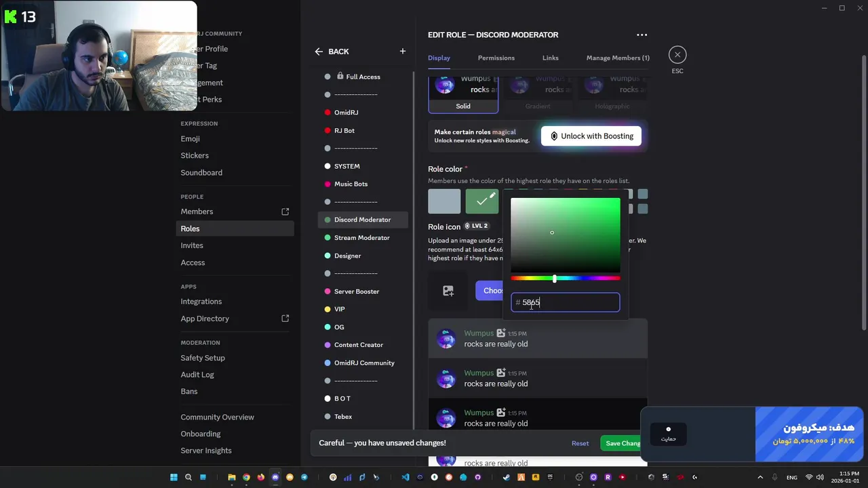Image resolution: width=868 pixels, height=488 pixels.
Task: Select the Tebex role
Action: point(363,417)
